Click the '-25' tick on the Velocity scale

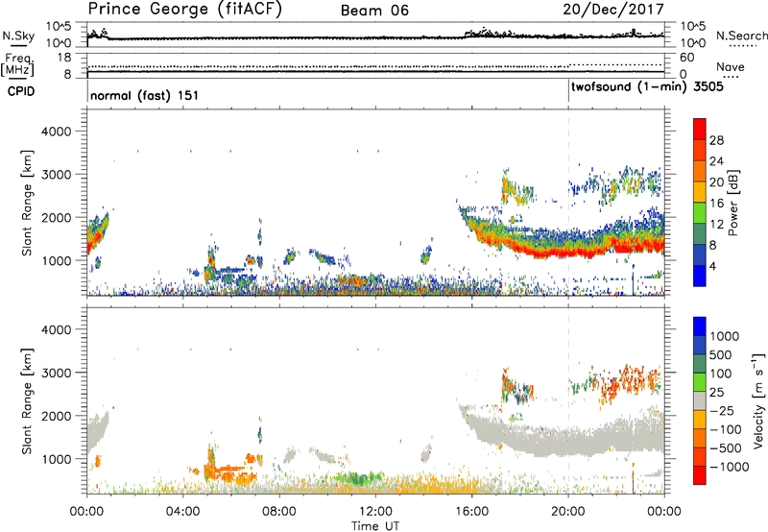[722, 410]
